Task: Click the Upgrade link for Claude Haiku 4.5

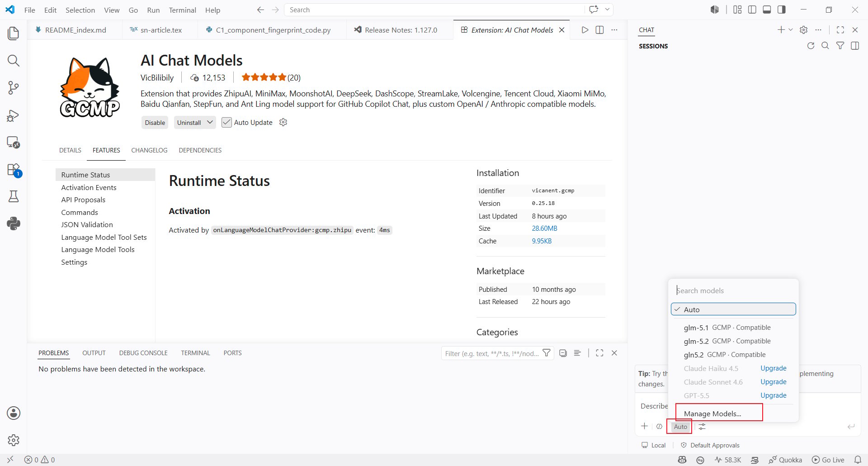Action: click(773, 368)
